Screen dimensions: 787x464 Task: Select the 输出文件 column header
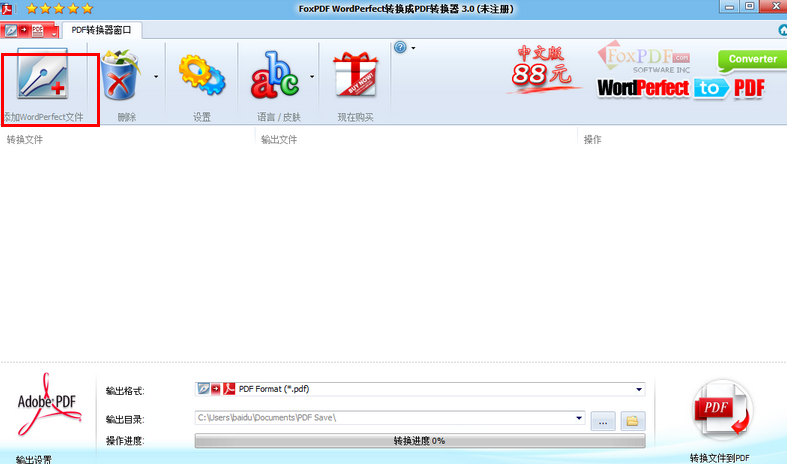point(279,140)
